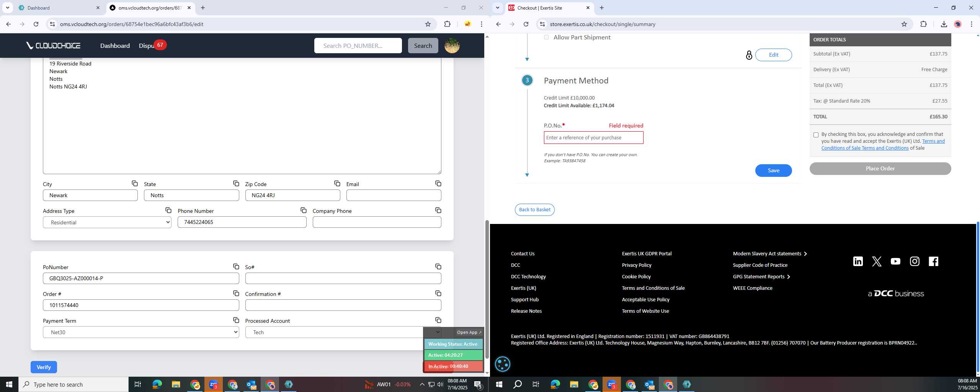
Task: Click the Exertis page vertical scrollbar
Action: click(x=978, y=297)
